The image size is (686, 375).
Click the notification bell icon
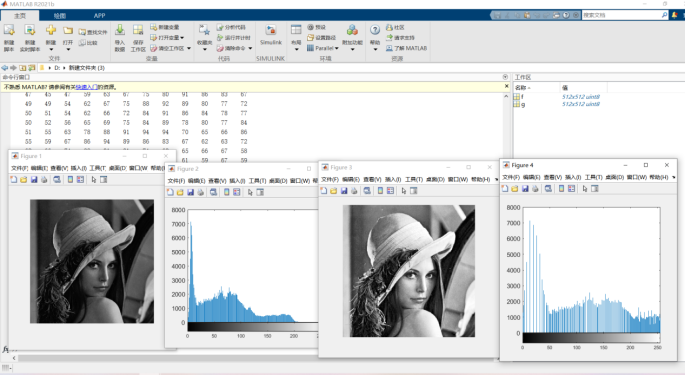point(675,15)
